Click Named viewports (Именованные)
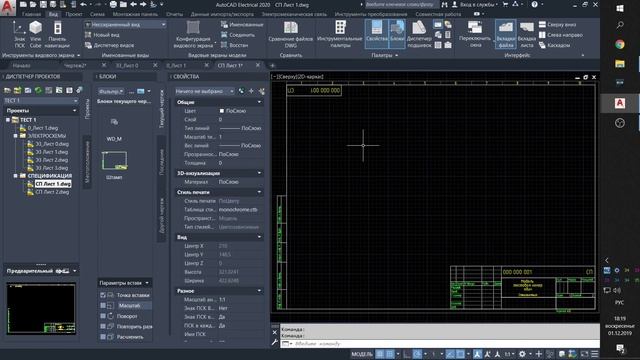The image size is (640, 360). click(242, 24)
